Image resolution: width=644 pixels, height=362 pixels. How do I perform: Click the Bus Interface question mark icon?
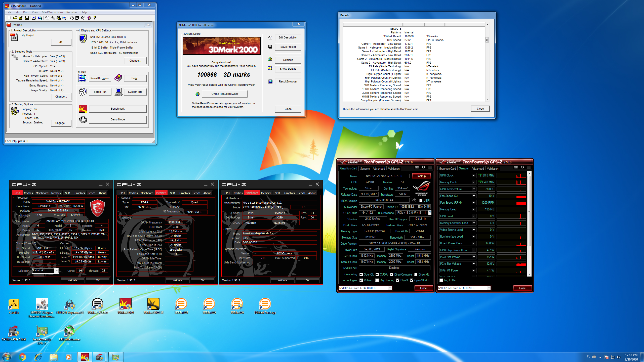[430, 213]
